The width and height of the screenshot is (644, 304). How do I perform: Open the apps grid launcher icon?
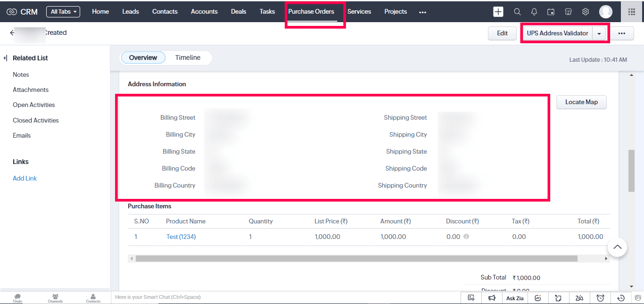pos(632,12)
